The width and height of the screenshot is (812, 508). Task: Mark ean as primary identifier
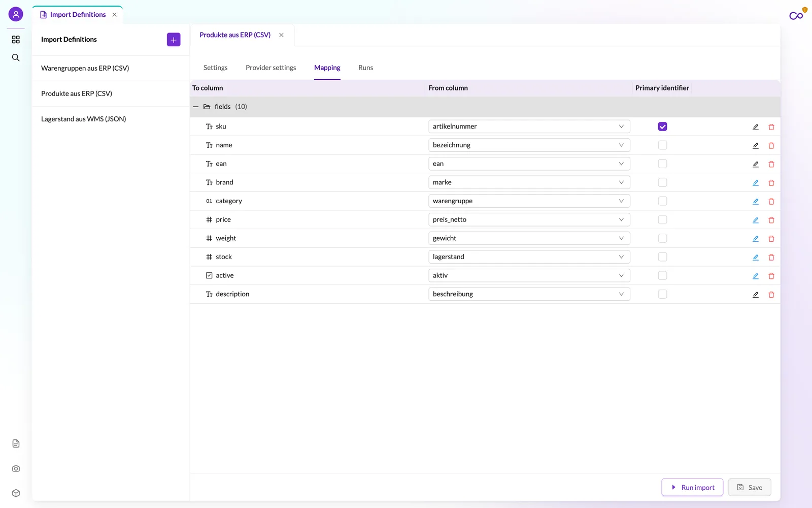(x=662, y=164)
